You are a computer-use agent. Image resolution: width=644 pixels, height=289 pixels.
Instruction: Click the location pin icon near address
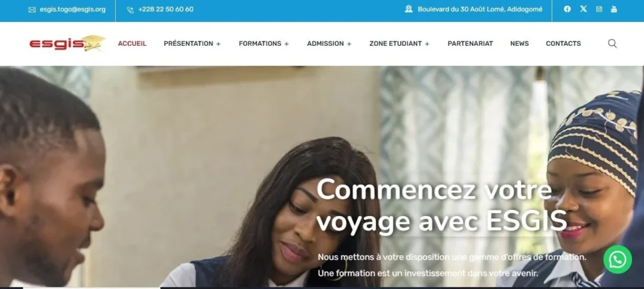point(409,9)
